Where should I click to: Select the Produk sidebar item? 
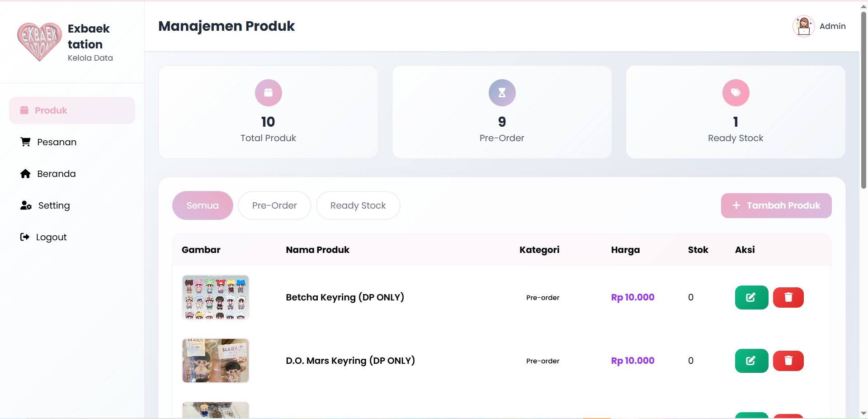point(72,110)
